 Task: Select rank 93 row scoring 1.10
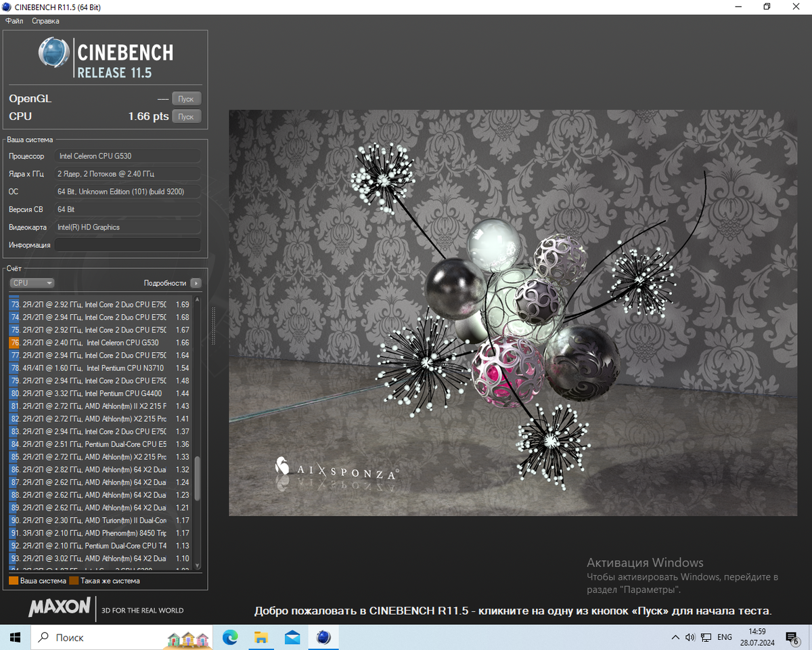click(x=101, y=559)
